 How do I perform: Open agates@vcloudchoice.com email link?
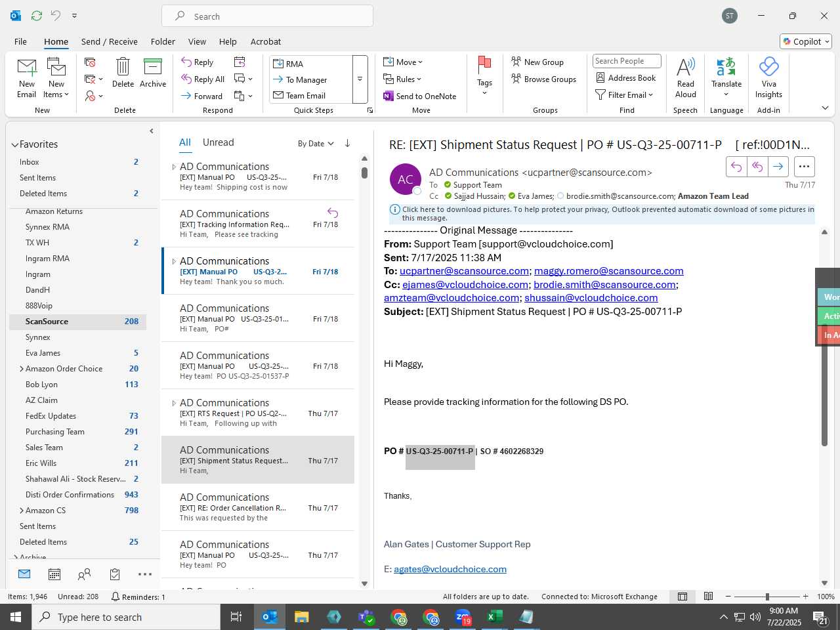(x=450, y=569)
